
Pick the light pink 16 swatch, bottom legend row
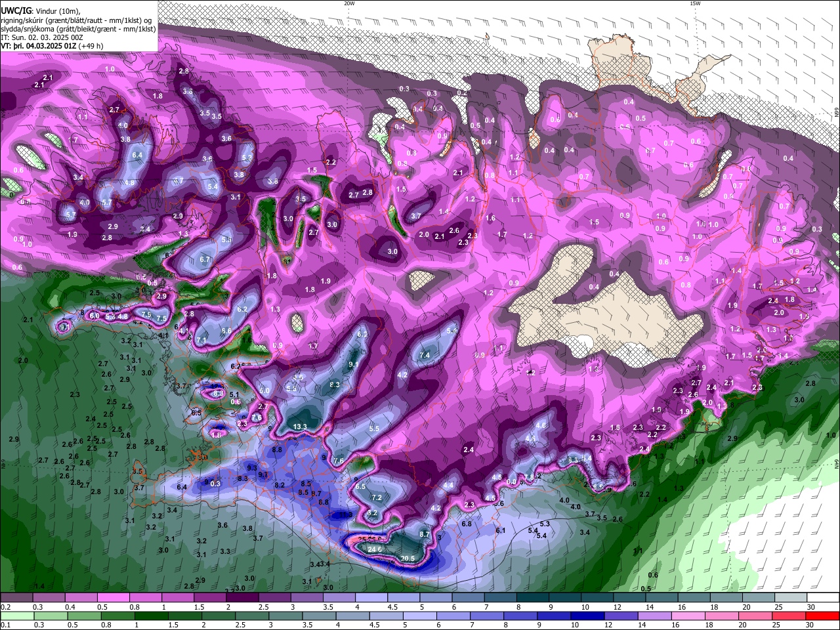689,616
